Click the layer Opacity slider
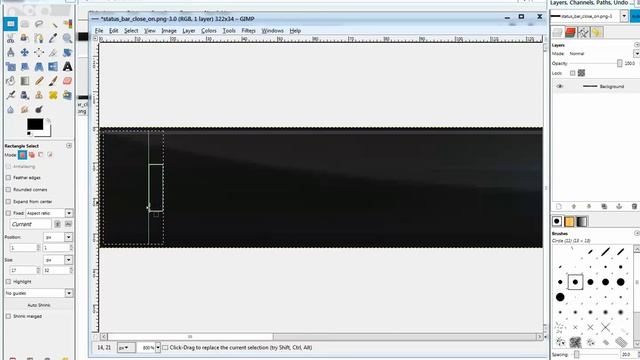 596,64
